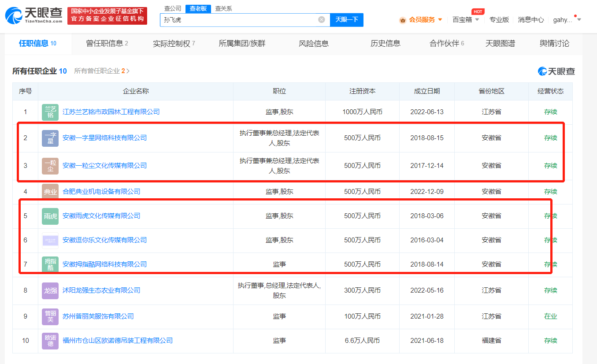
Task: Select the 查老板 search tab
Action: pos(198,8)
